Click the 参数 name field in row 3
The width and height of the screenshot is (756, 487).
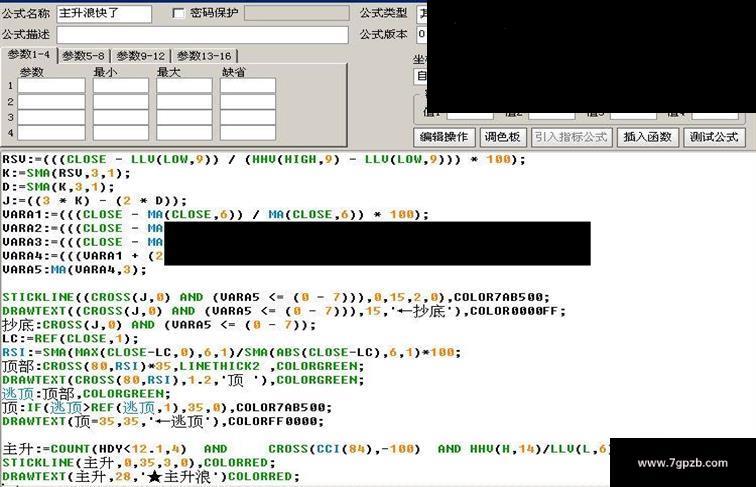tap(51, 117)
